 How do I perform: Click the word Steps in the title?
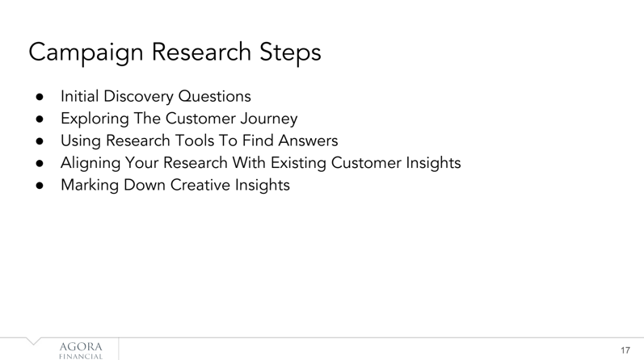(x=290, y=52)
